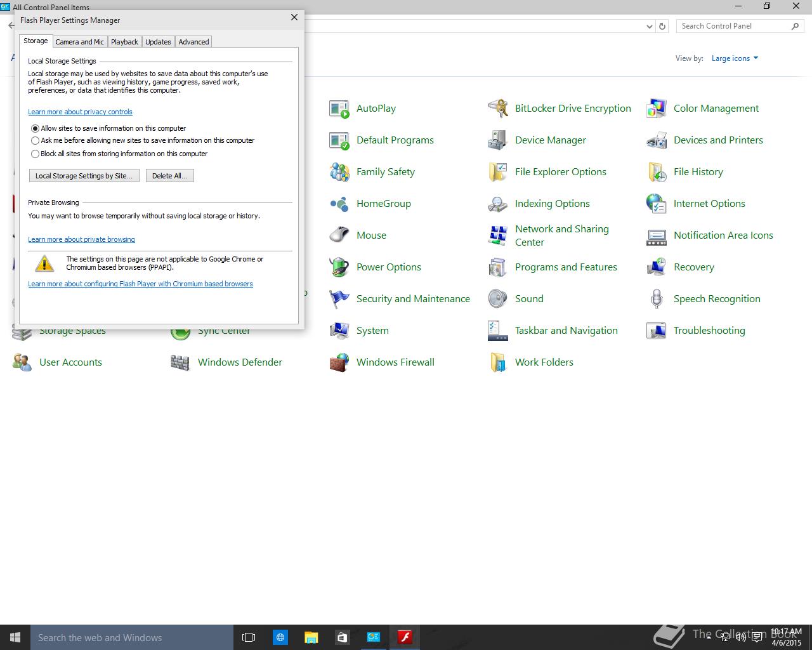Screen dimensions: 812x650
Task: Open the System icon
Action: (x=339, y=331)
